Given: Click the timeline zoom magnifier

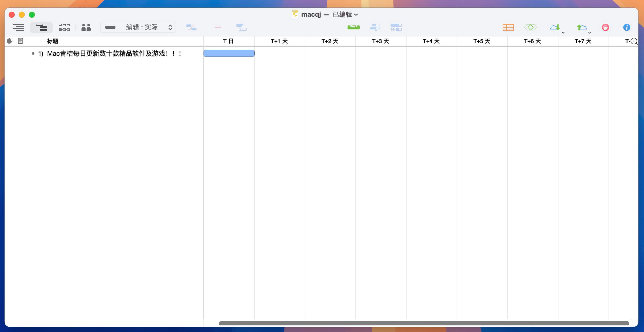Looking at the screenshot, I should [x=634, y=41].
